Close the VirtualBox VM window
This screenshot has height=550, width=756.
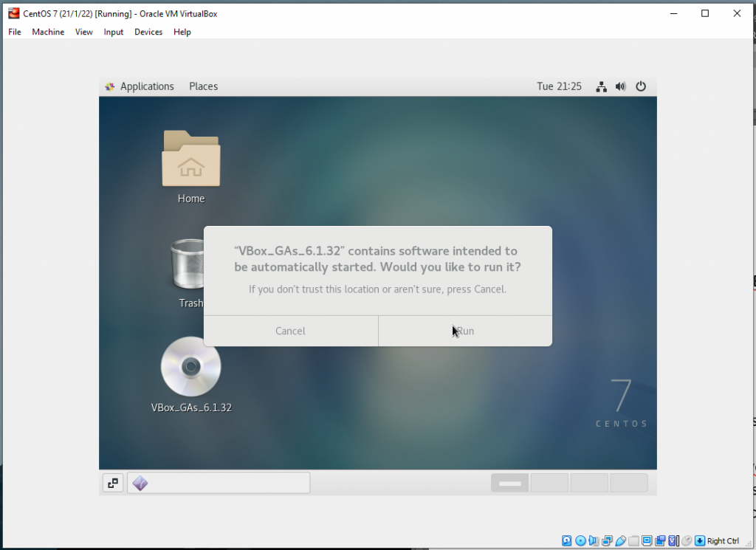pos(737,13)
